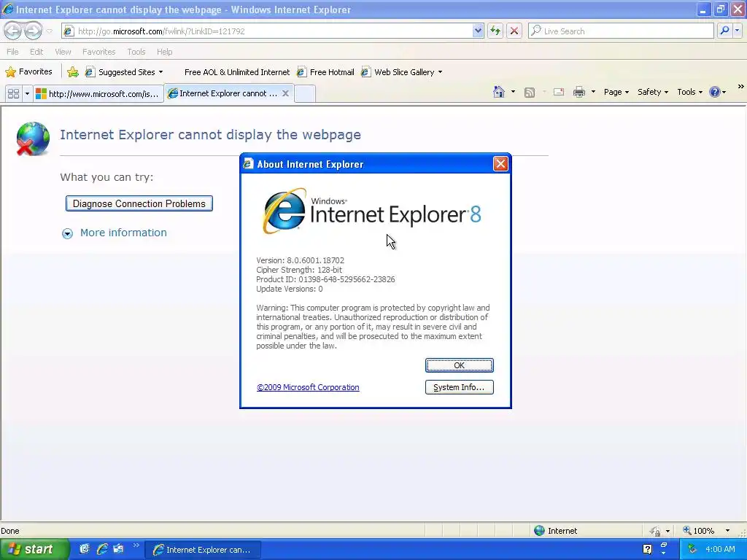Open Free AOL & Unlimited Internet link
Viewport: 747px width, 560px height.
point(237,72)
